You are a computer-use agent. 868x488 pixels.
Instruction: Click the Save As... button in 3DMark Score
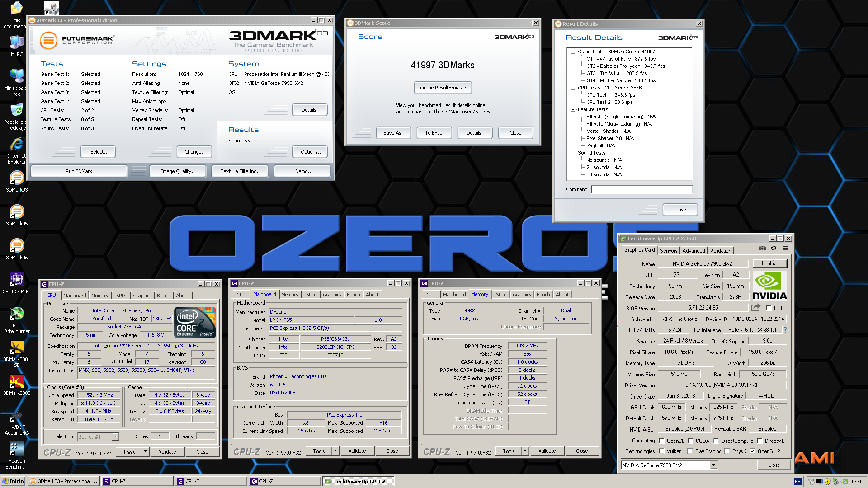(394, 133)
